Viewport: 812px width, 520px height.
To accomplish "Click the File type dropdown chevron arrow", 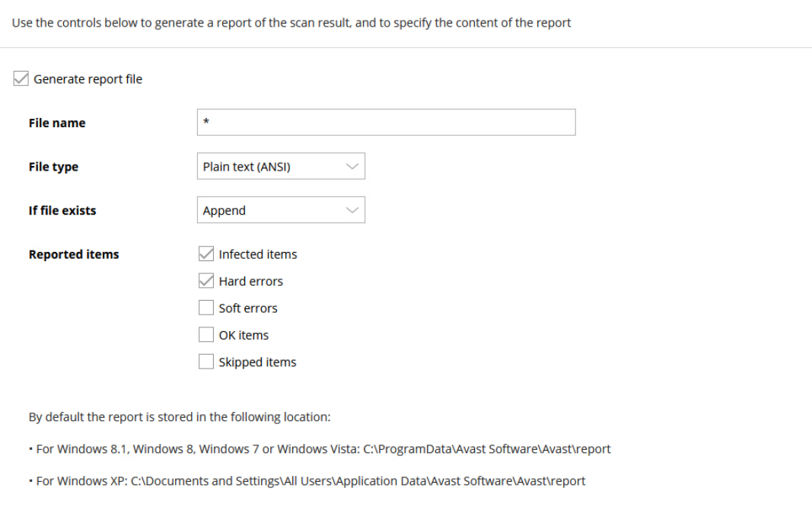I will click(352, 166).
